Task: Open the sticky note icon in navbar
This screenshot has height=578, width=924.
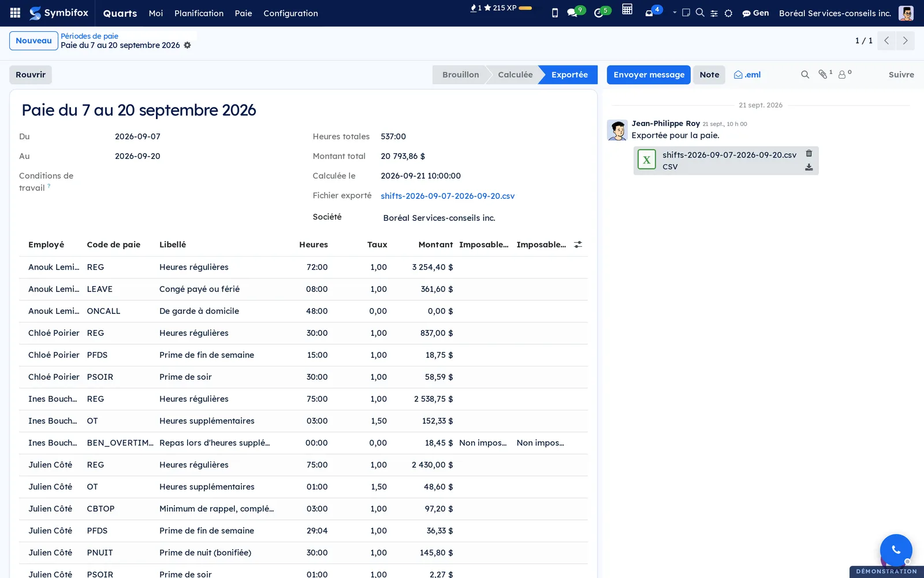Action: coord(686,12)
